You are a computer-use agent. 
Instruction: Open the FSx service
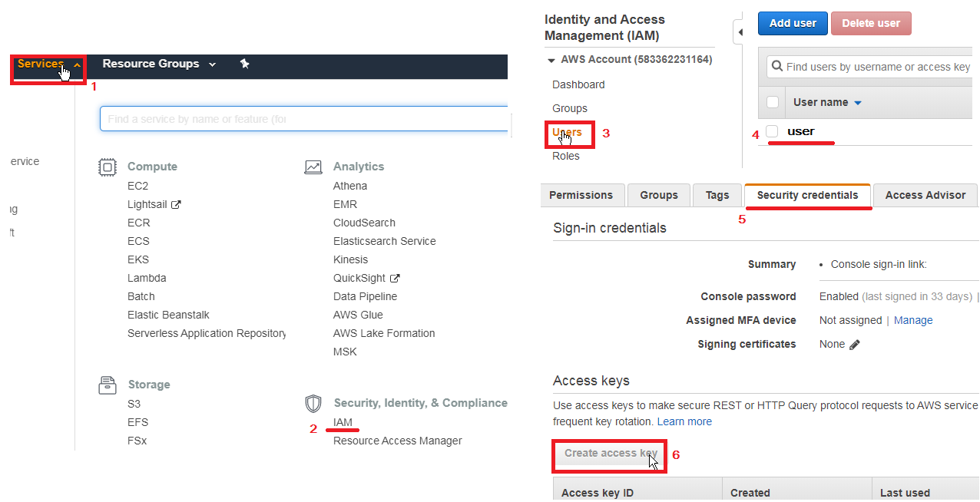point(137,441)
